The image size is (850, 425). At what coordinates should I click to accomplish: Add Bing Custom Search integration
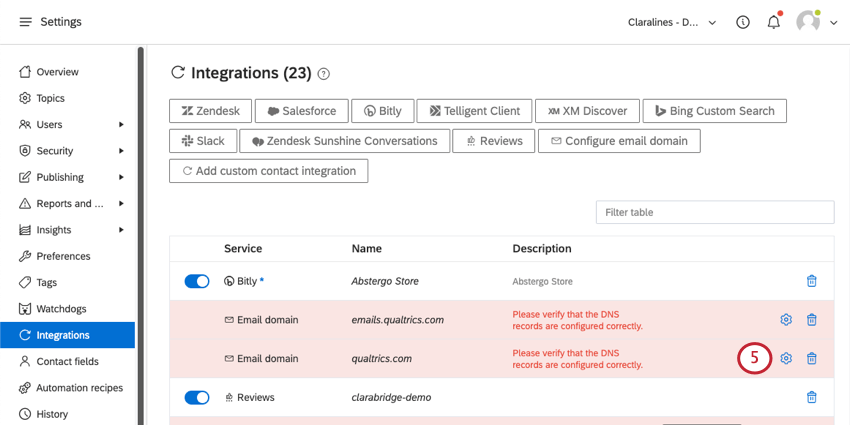714,111
